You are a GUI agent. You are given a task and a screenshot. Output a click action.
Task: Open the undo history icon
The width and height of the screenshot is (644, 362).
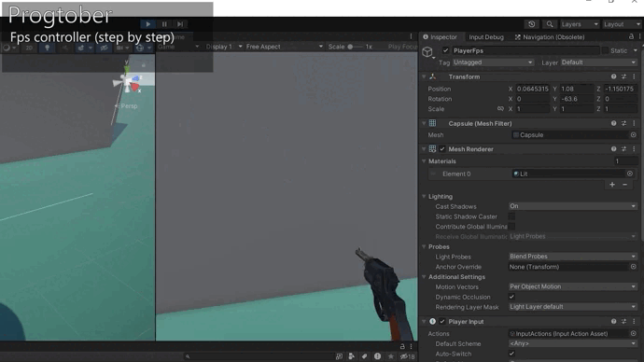(531, 24)
